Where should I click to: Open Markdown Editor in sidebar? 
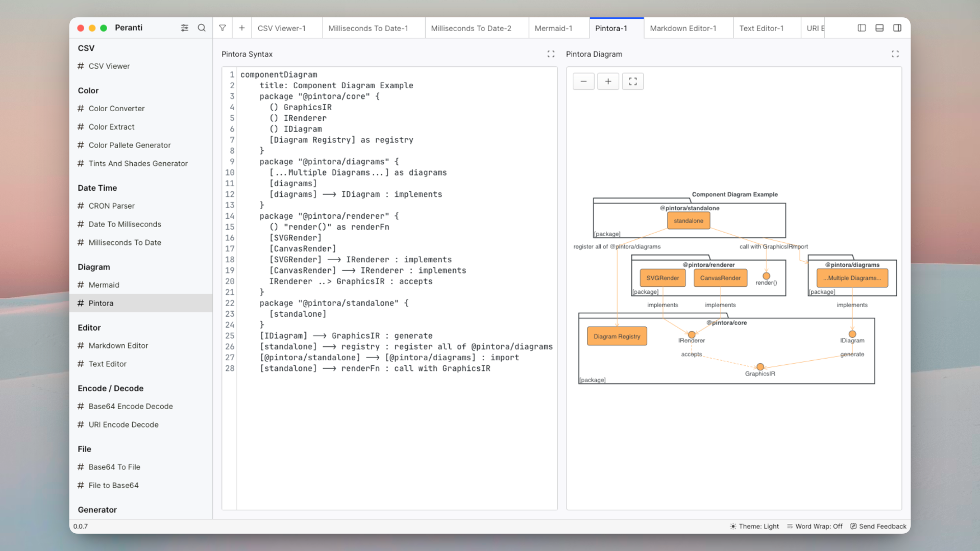(x=141, y=346)
